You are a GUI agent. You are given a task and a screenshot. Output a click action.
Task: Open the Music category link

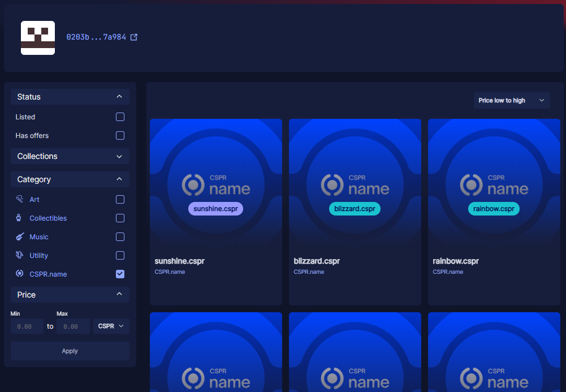[x=39, y=237]
